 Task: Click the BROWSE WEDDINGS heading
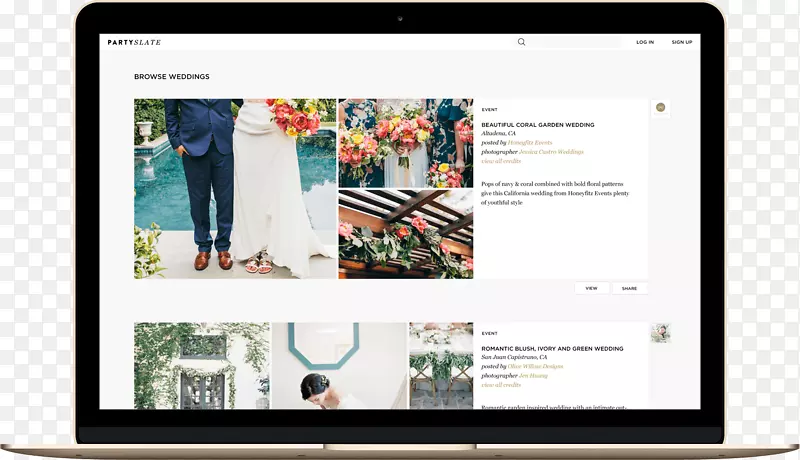point(171,76)
